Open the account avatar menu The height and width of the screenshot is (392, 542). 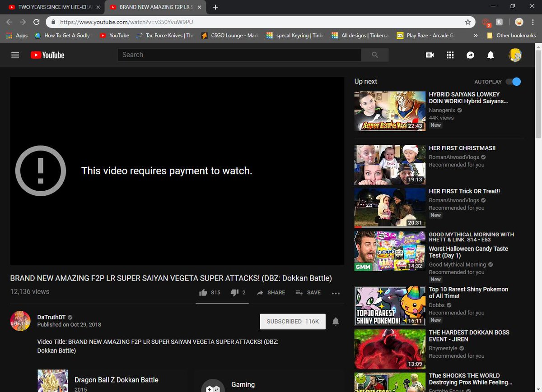tap(515, 55)
